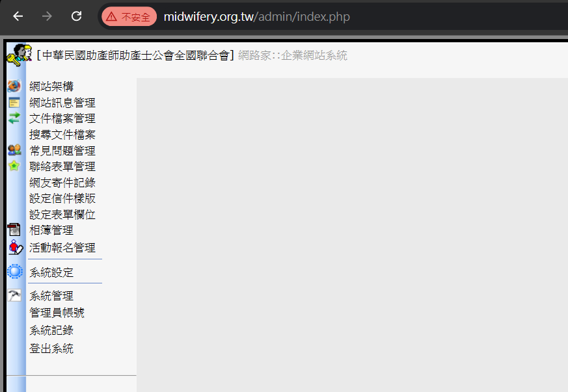Open 文件檔案管理 in the sidebar
The width and height of the screenshot is (568, 392).
click(62, 118)
